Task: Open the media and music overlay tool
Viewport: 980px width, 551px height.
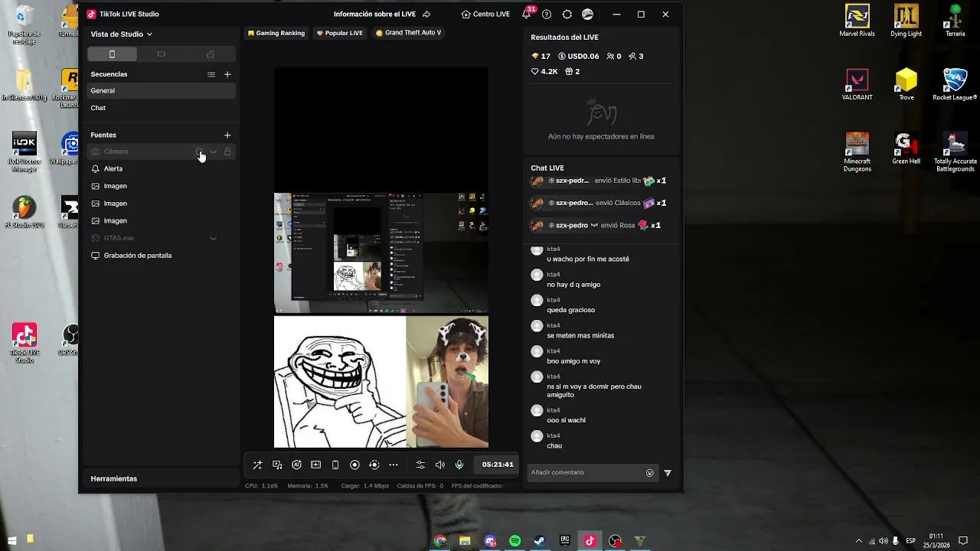Action: [277, 465]
